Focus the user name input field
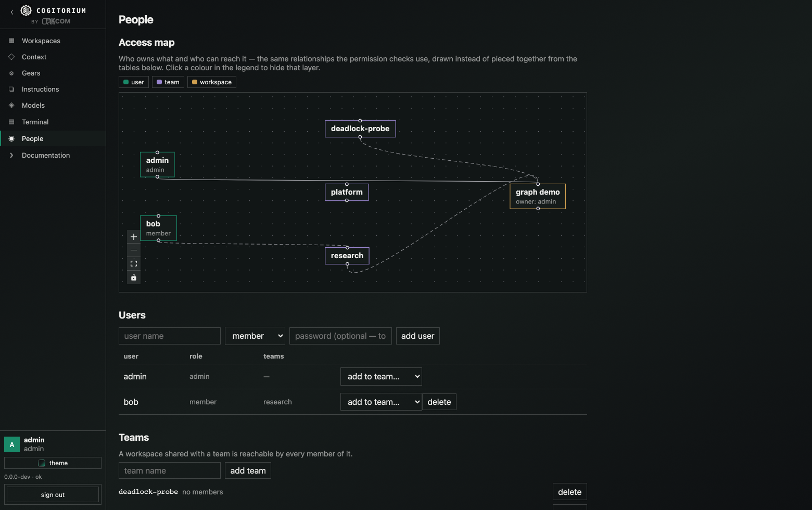The height and width of the screenshot is (510, 812). (170, 336)
